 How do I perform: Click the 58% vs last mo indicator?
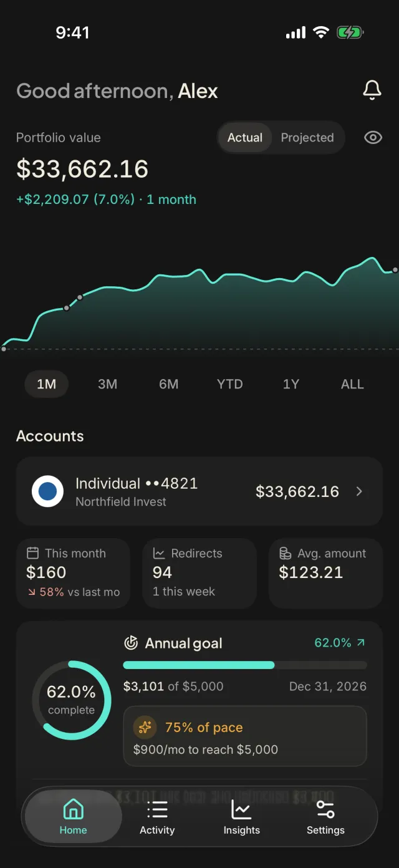[x=74, y=592]
